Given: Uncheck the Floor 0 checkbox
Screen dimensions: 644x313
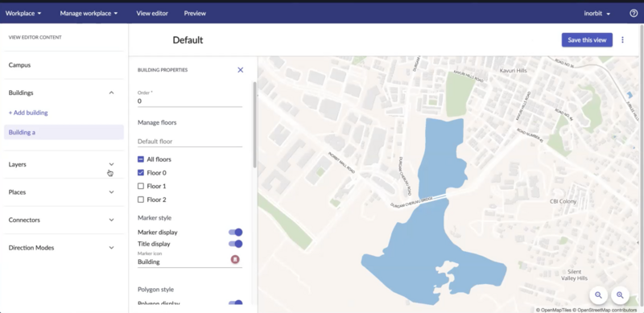Looking at the screenshot, I should click(141, 173).
